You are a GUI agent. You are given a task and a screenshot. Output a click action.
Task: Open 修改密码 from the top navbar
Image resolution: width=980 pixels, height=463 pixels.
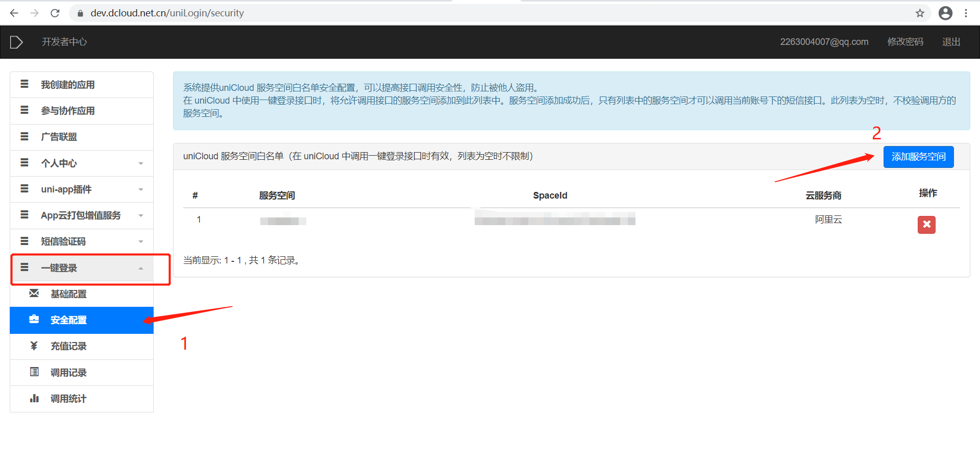905,42
